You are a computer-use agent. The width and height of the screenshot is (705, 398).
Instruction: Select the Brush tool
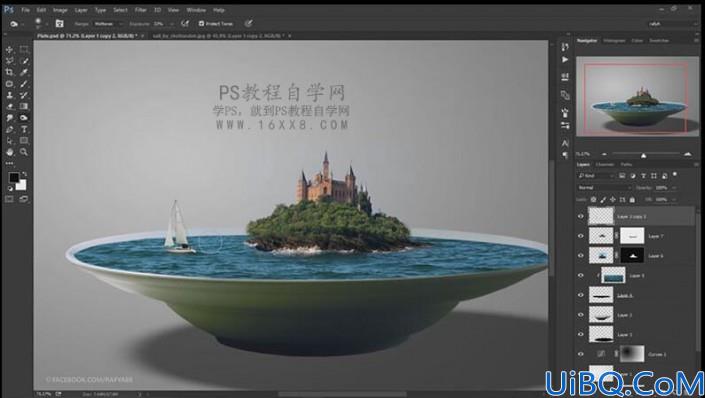tap(24, 84)
